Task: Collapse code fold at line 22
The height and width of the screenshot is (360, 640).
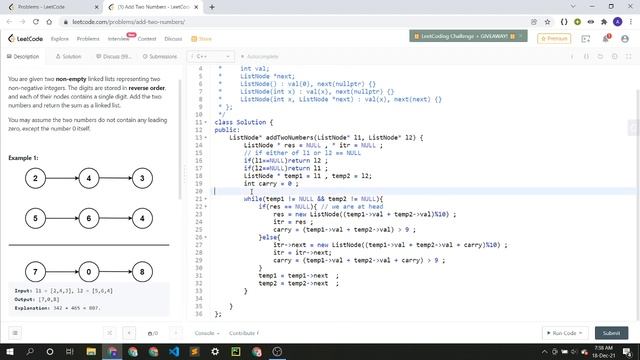Action: pos(205,207)
